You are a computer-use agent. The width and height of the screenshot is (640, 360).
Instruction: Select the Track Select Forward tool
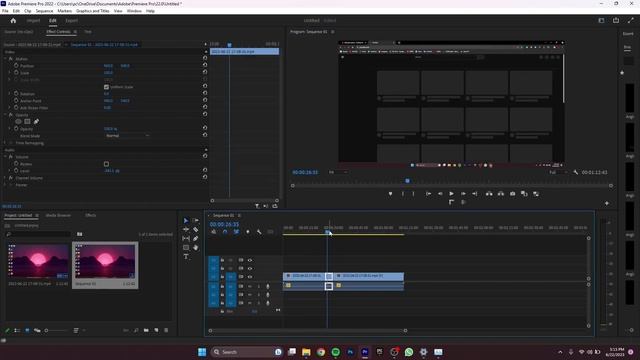[x=196, y=221]
